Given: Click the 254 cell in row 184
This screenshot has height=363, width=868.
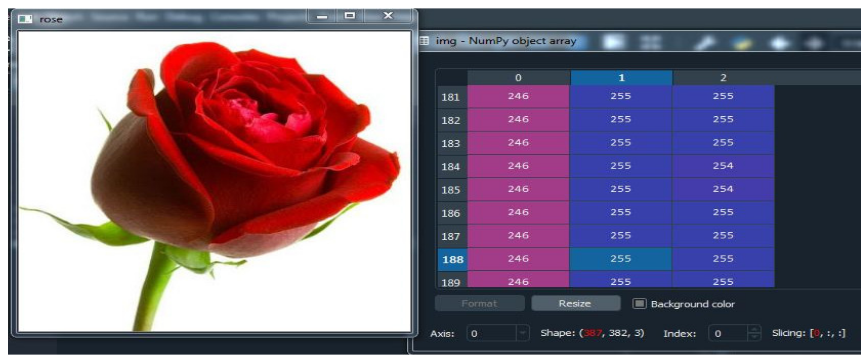Looking at the screenshot, I should [723, 166].
